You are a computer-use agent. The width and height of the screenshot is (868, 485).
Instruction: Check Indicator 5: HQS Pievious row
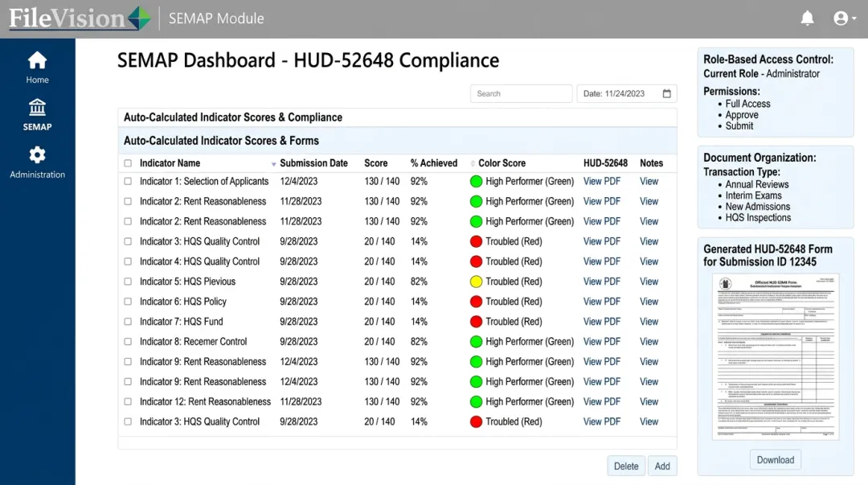128,282
